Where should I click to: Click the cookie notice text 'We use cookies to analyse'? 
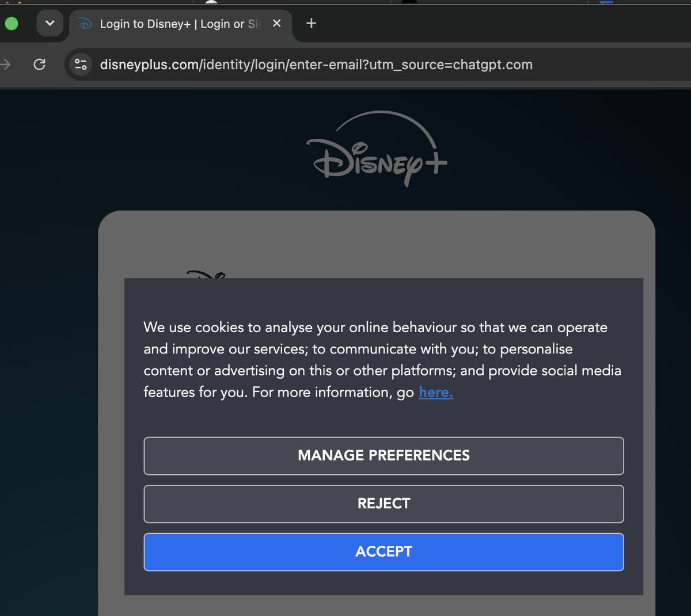point(227,327)
